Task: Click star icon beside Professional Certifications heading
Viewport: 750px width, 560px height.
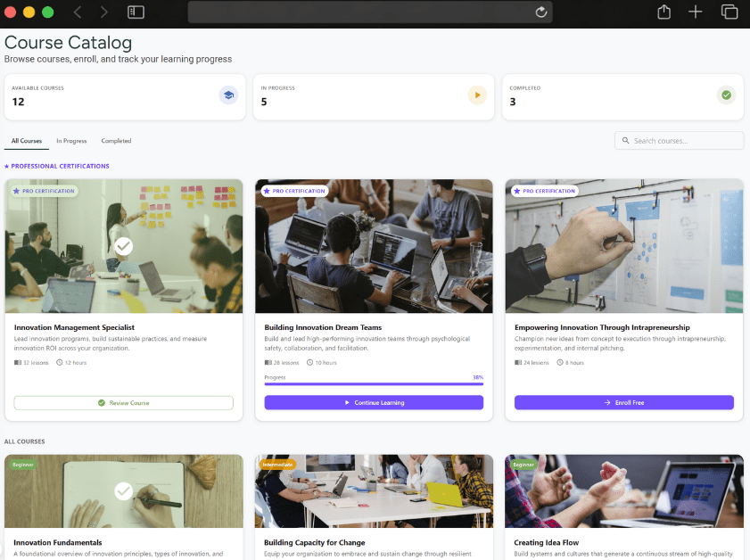Action: pos(7,167)
